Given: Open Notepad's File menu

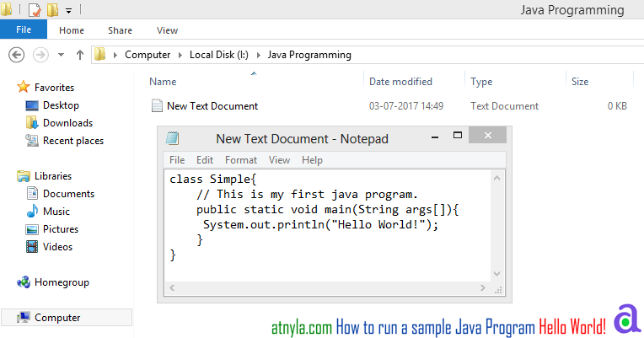Looking at the screenshot, I should (x=177, y=160).
